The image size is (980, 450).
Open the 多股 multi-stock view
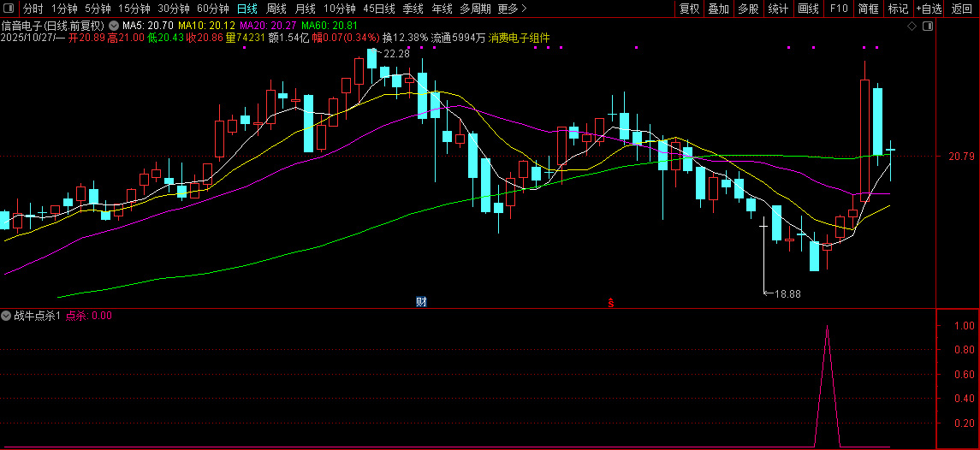747,9
